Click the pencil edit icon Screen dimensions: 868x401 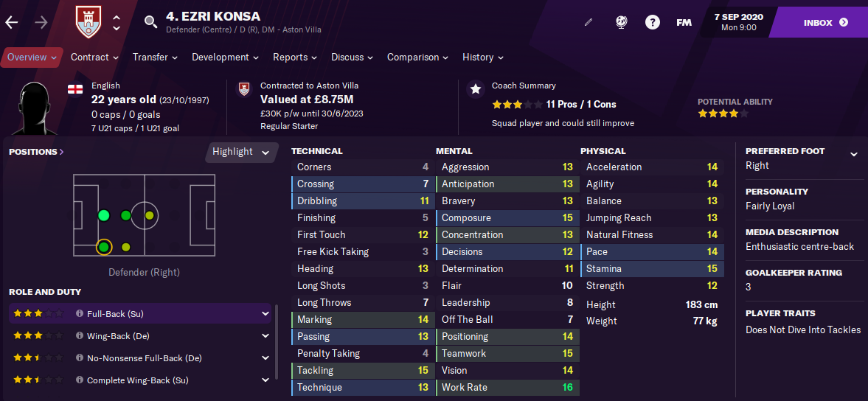pyautogui.click(x=588, y=23)
